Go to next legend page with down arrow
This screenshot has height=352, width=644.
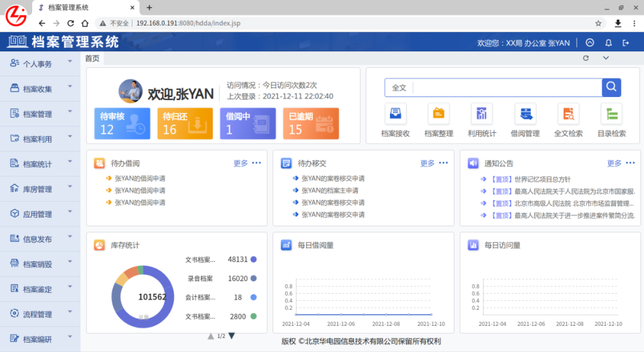pyautogui.click(x=231, y=336)
